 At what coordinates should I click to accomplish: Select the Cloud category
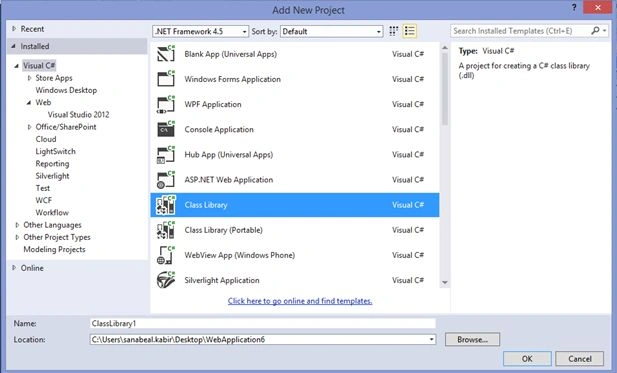46,139
